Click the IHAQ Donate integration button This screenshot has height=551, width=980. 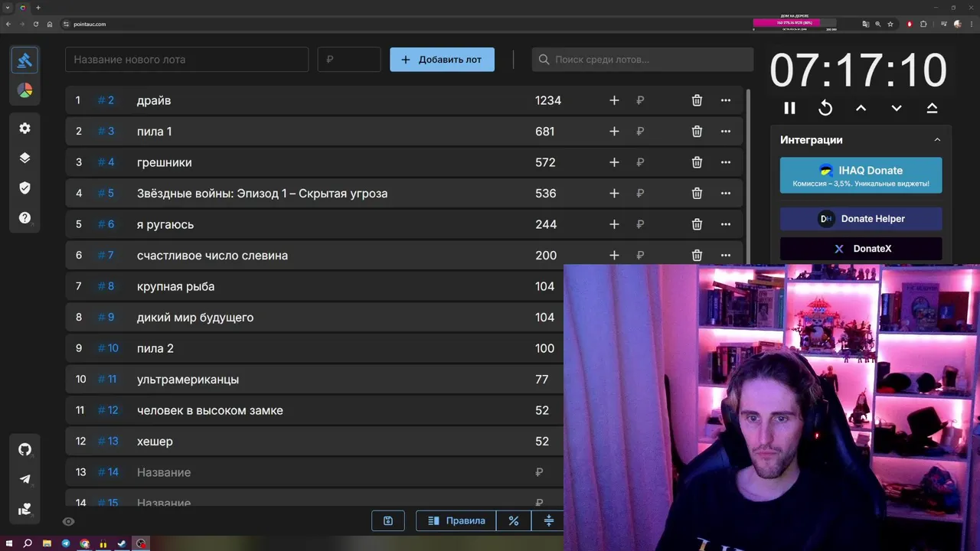coord(861,175)
